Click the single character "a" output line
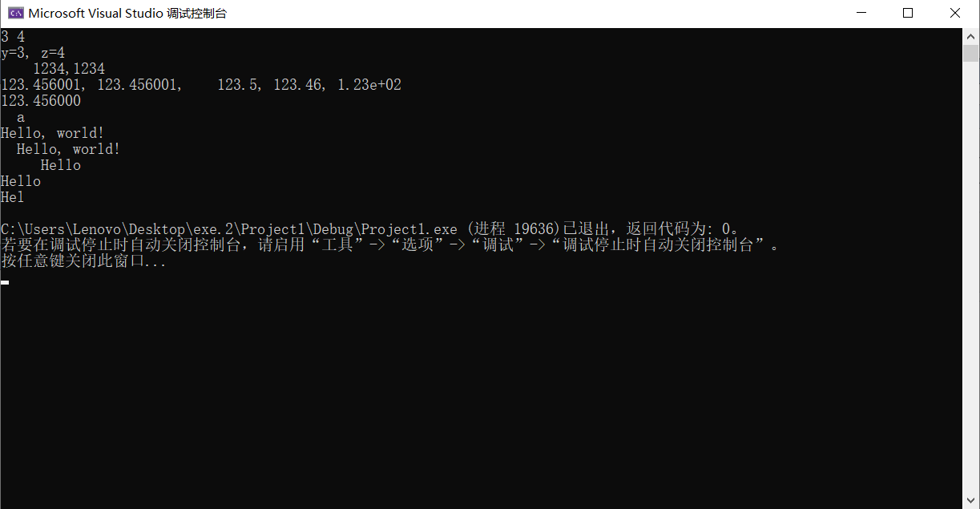Screen dimensions: 980x509 coord(21,118)
